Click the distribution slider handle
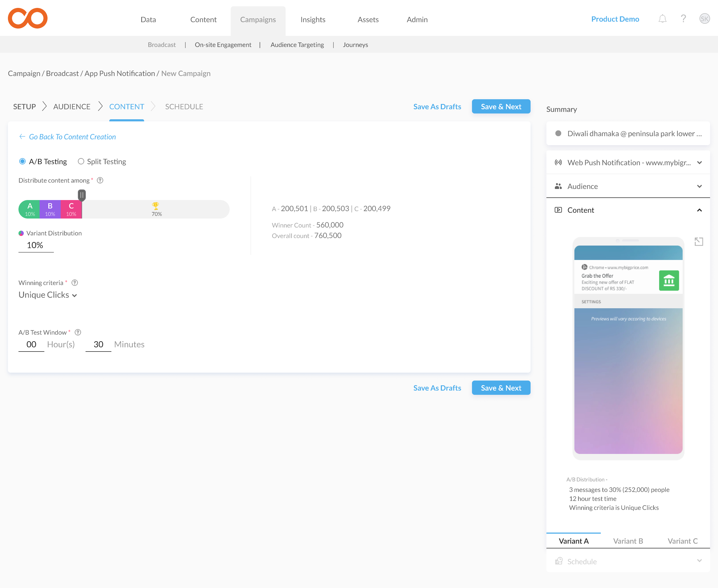 click(82, 195)
